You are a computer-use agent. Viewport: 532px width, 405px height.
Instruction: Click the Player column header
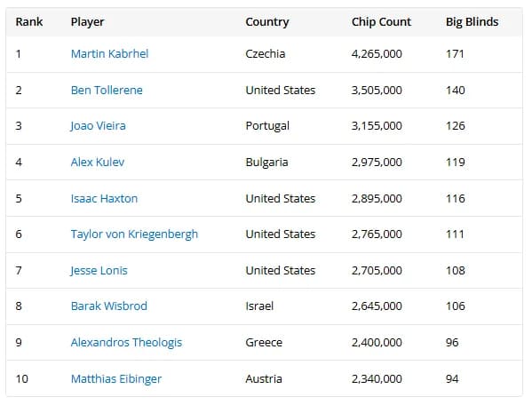coord(88,22)
